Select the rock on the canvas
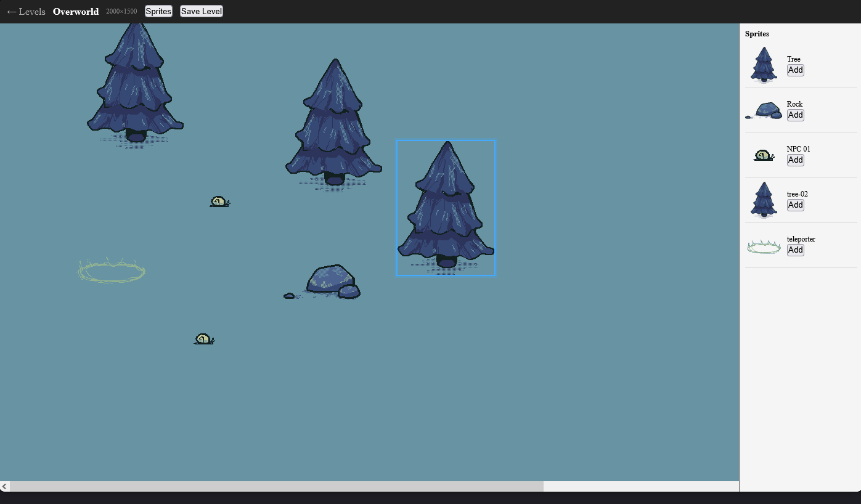Image resolution: width=861 pixels, height=504 pixels. pos(332,282)
